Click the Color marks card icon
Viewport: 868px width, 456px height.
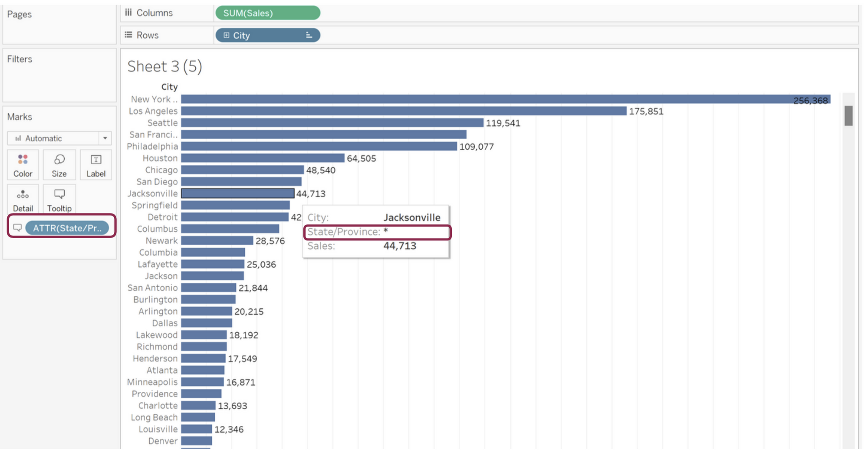point(23,160)
